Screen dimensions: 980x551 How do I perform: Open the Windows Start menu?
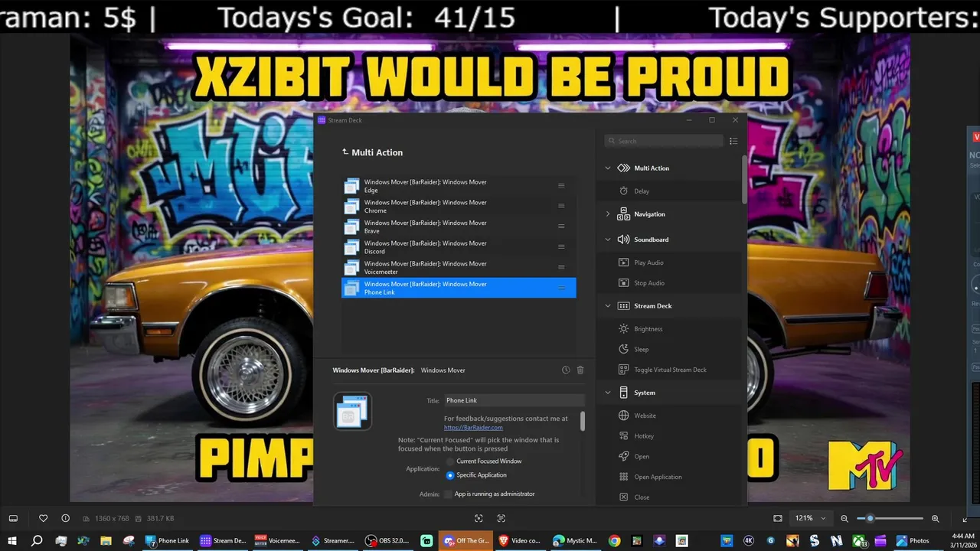click(x=12, y=540)
